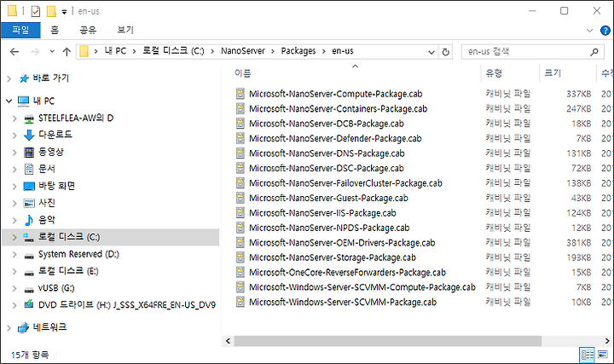Click the Properties icon in quick access toolbar
The height and width of the screenshot is (364, 614).
tap(36, 11)
